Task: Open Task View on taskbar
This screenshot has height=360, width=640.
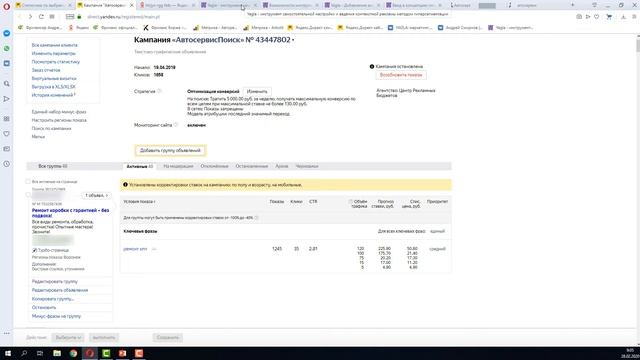Action: 40,353
